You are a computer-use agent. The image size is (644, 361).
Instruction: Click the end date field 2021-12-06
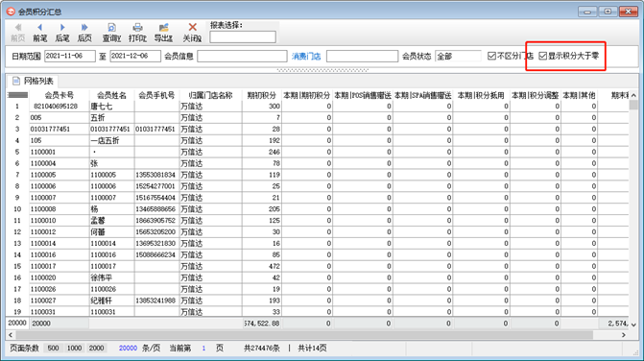click(x=135, y=56)
